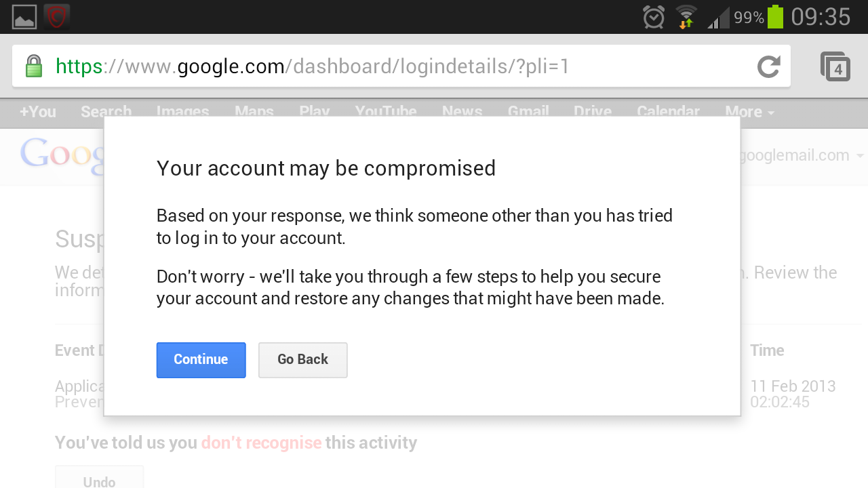Open the picture notification icon
The image size is (868, 488).
24,17
